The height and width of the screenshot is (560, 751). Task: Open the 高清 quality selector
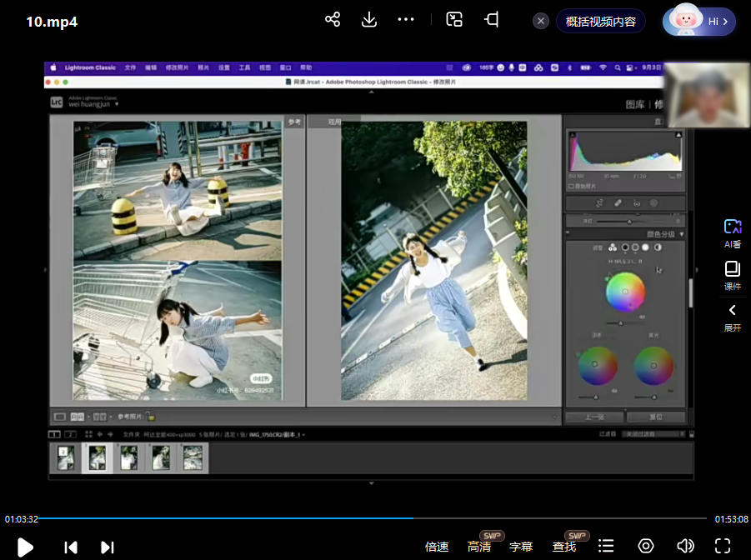point(479,547)
